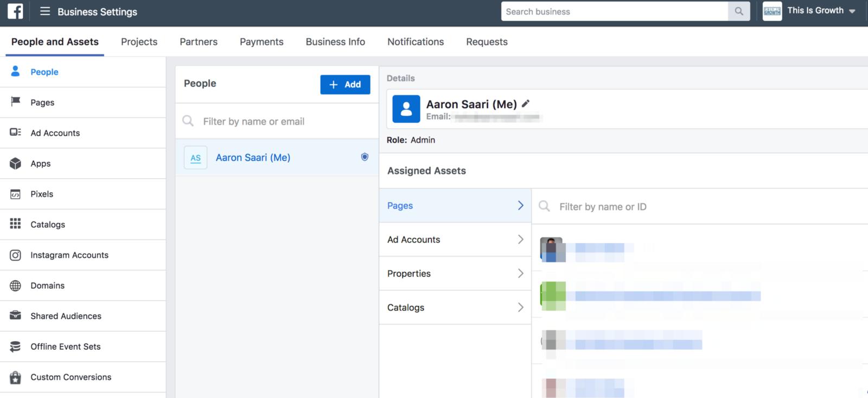Screen dimensions: 868x398
Task: Click the Pages flag icon in sidebar
Action: [x=15, y=102]
